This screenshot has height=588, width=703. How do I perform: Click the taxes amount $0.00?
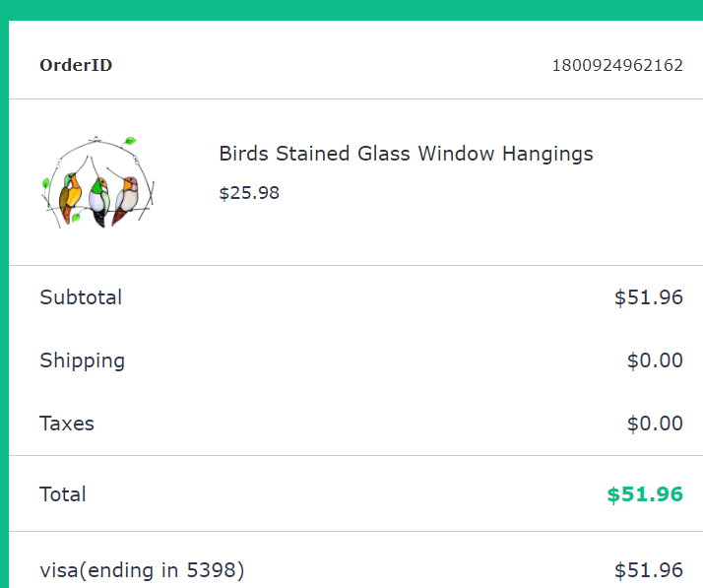(655, 424)
